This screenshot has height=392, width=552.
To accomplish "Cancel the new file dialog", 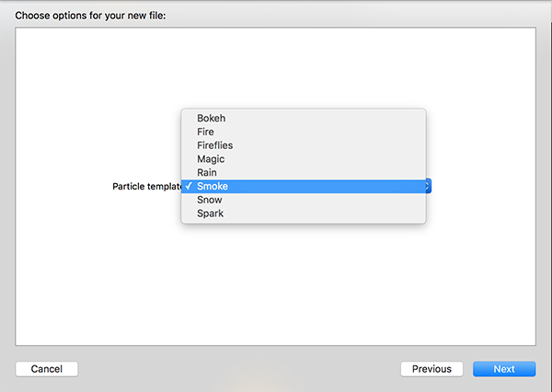I will point(47,369).
